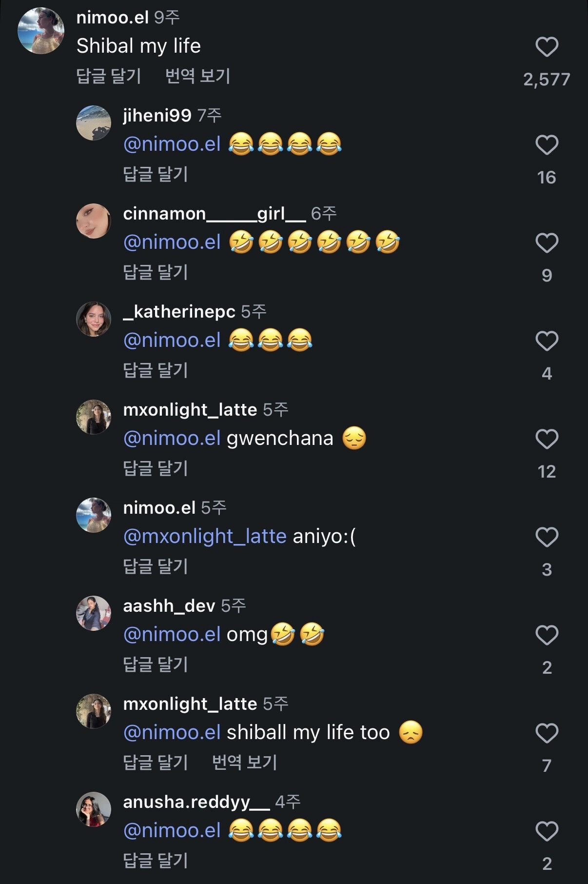The height and width of the screenshot is (884, 588).
Task: Open nimoo.el's profile picture on top comment
Action: [x=41, y=31]
